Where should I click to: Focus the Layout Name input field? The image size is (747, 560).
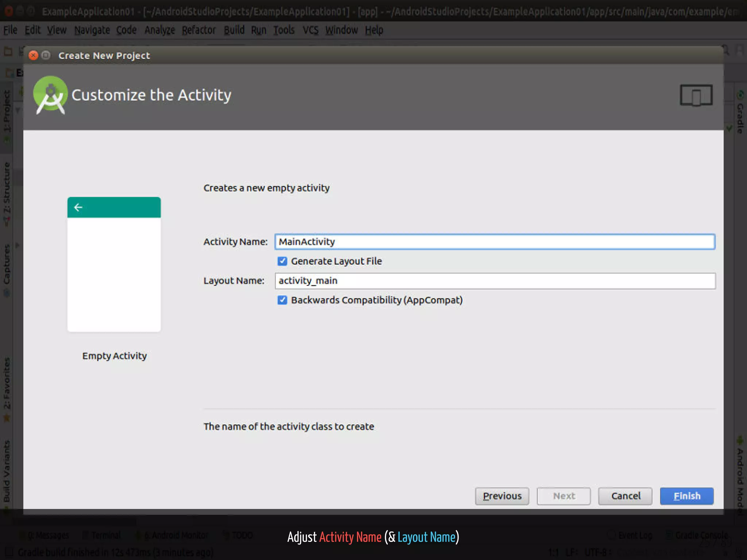coord(495,281)
